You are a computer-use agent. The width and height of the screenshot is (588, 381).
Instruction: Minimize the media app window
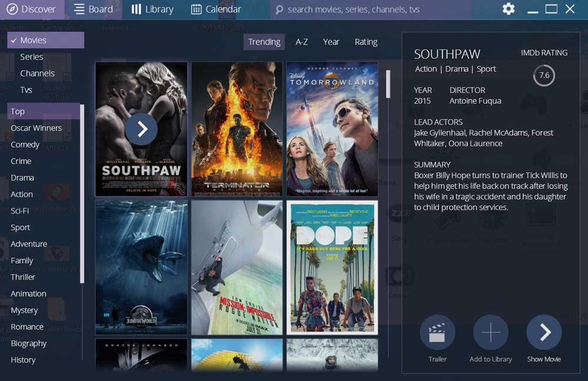(x=533, y=12)
